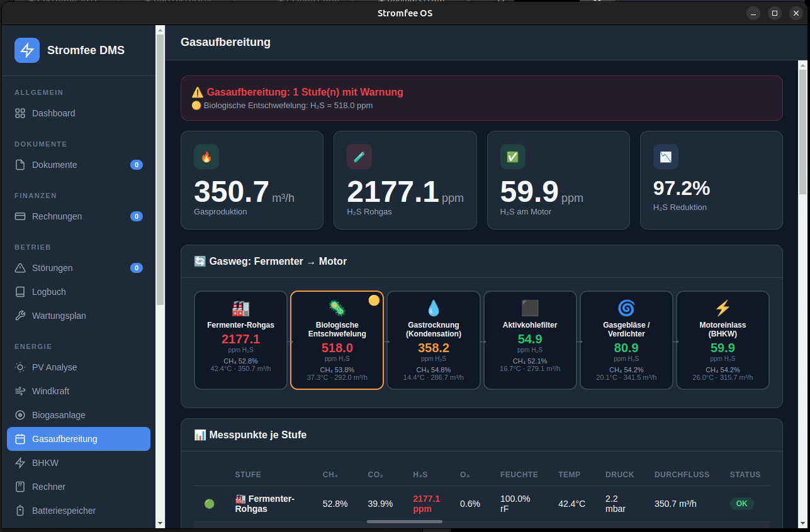Image resolution: width=810 pixels, height=532 pixels.
Task: Click the sidebar scroll down arrow
Action: tap(160, 523)
